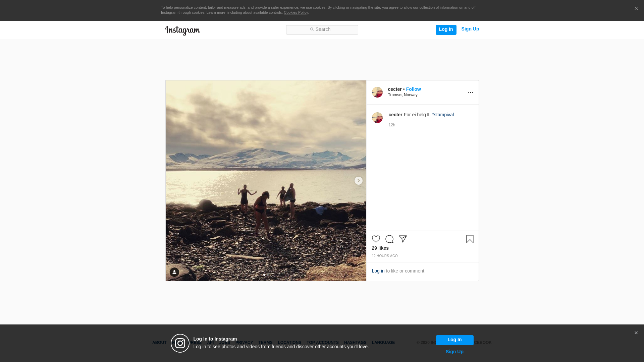This screenshot has height=362, width=644.
Task: Click the Instagram camera icon in bottom banner
Action: pos(180,343)
